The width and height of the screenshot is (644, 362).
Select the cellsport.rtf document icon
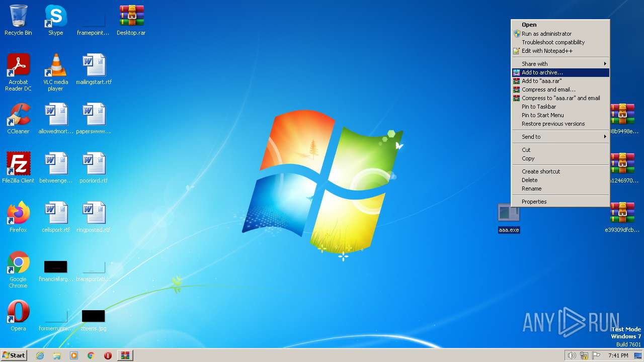point(55,217)
